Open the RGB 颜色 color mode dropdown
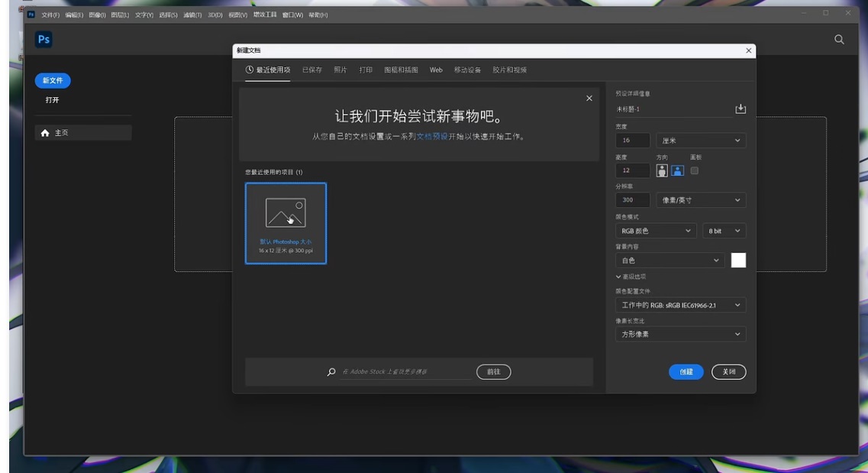The height and width of the screenshot is (473, 868). pos(656,231)
